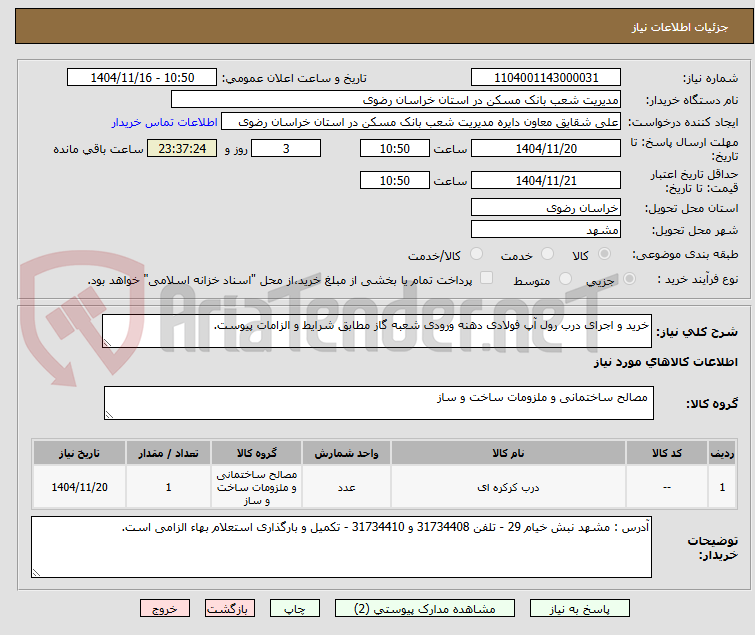Click the استان محل تحویل field خراسان رضوی

[546, 207]
